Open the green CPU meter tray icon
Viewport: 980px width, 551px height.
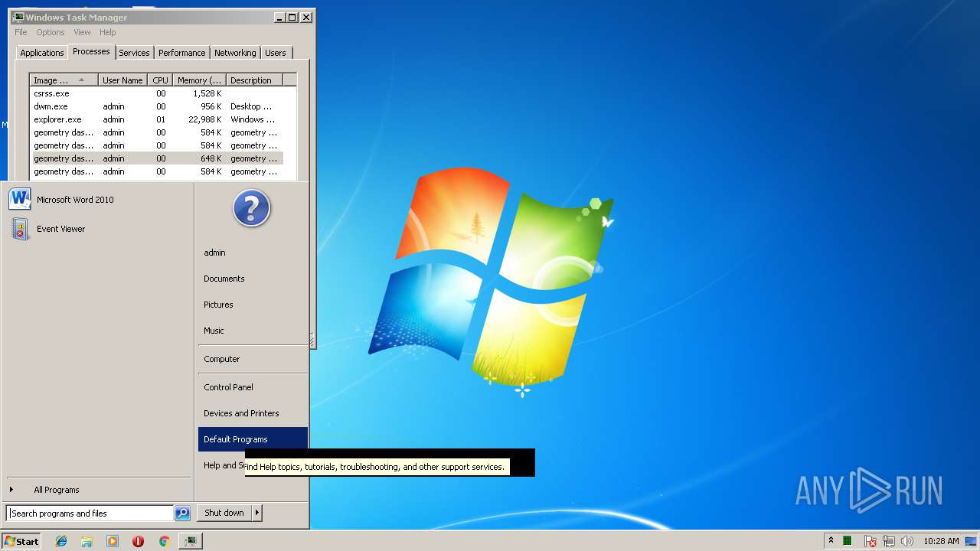[848, 541]
